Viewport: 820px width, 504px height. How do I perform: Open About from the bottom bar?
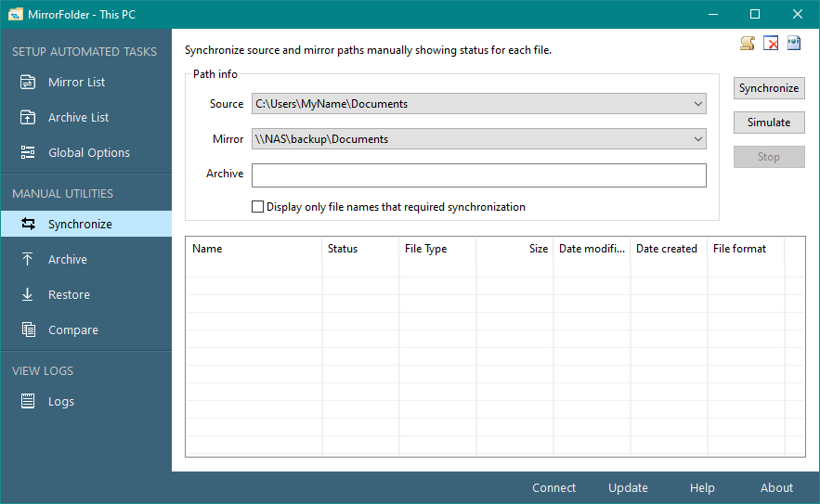pyautogui.click(x=776, y=488)
